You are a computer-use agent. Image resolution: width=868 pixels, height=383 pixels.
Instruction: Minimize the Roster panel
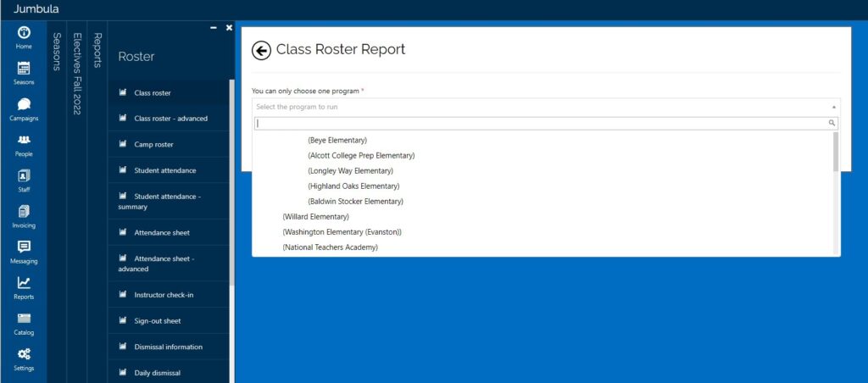point(214,28)
